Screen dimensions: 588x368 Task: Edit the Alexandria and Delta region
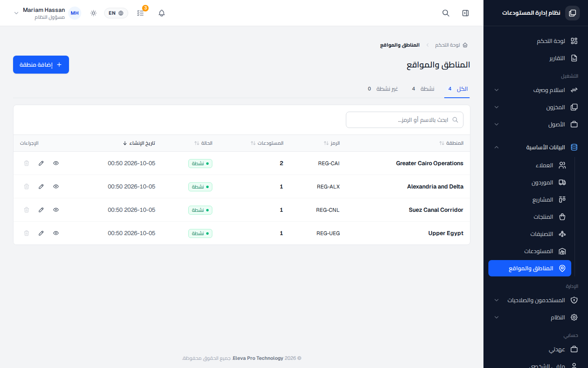41,186
